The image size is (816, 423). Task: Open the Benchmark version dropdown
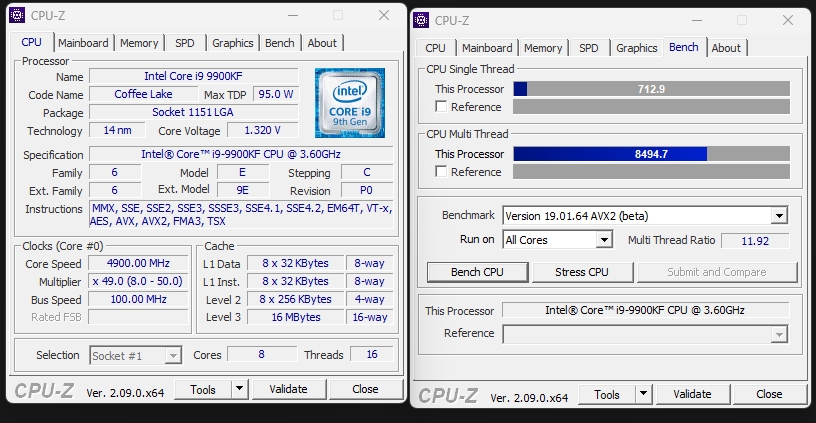click(x=779, y=215)
